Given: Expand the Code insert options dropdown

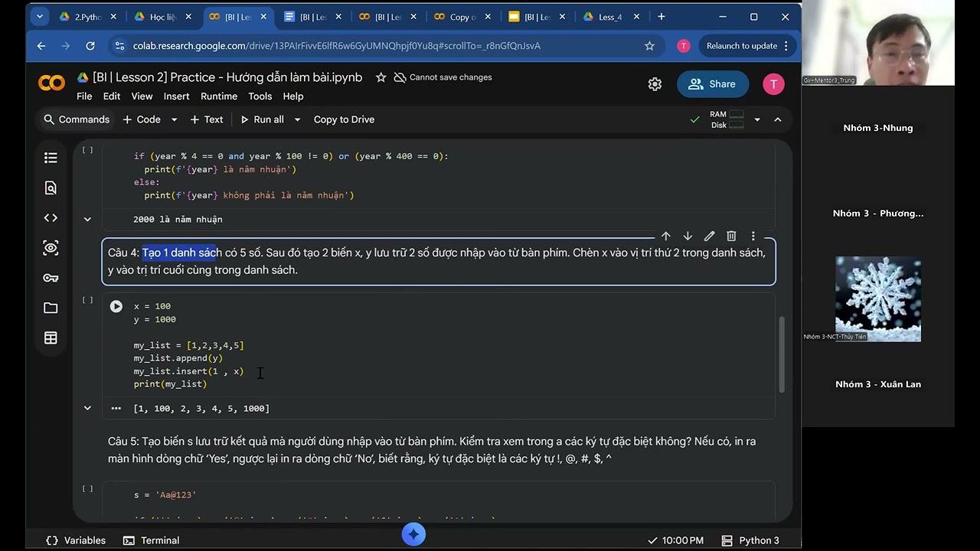Looking at the screenshot, I should (x=174, y=119).
